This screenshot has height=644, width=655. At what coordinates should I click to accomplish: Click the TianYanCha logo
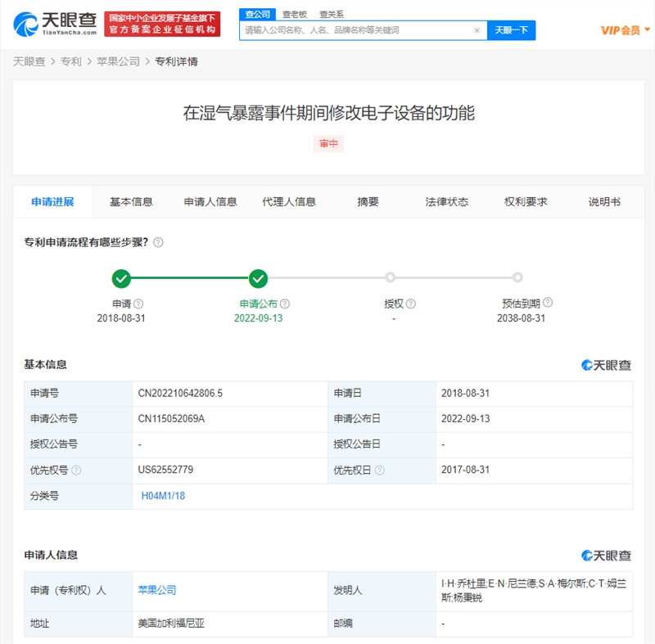pyautogui.click(x=55, y=24)
